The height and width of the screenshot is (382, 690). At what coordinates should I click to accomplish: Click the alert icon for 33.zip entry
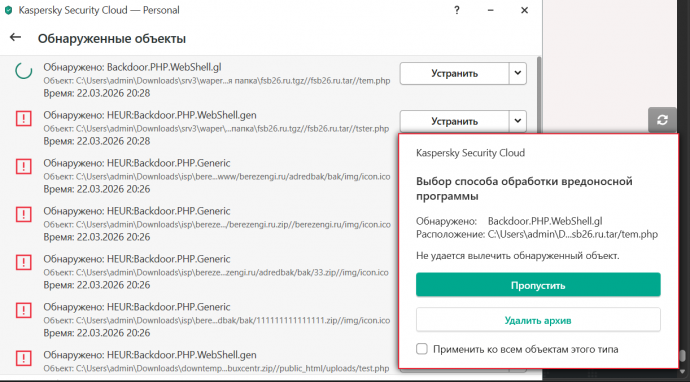point(23,262)
